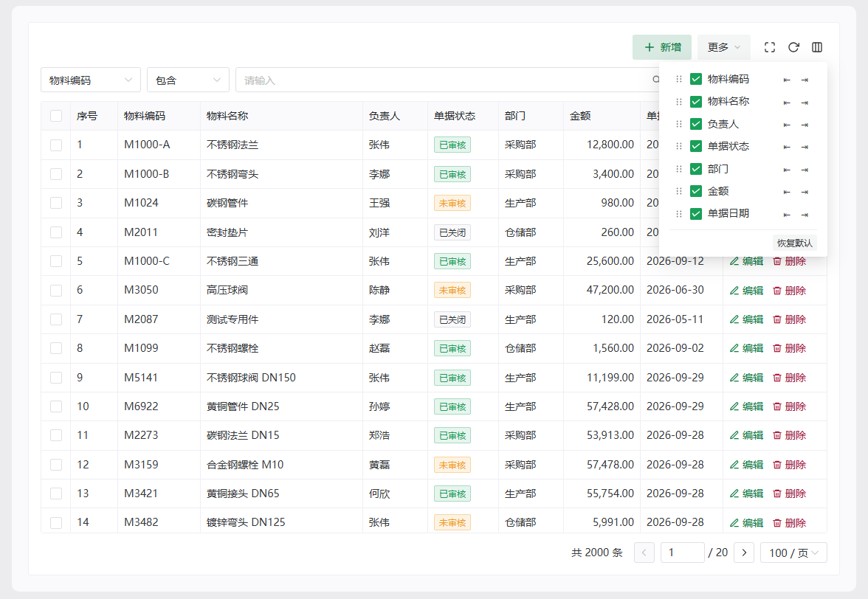Grab drag handle for 金额 column
868x599 pixels.
tap(679, 191)
